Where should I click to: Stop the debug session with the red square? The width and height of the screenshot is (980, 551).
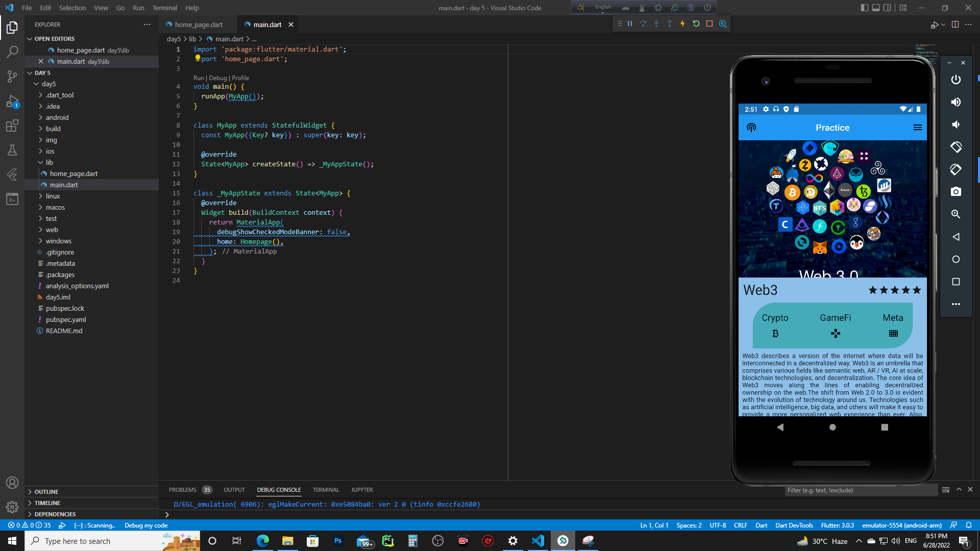point(709,24)
